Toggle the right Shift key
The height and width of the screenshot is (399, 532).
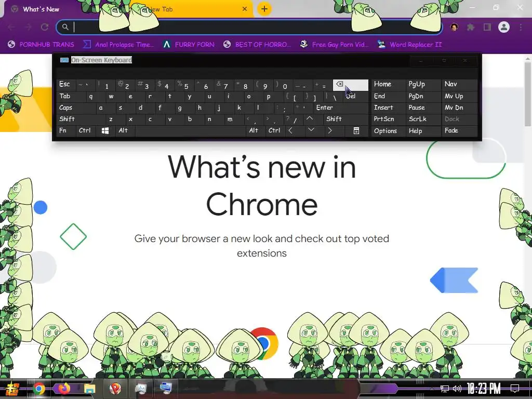click(x=345, y=119)
